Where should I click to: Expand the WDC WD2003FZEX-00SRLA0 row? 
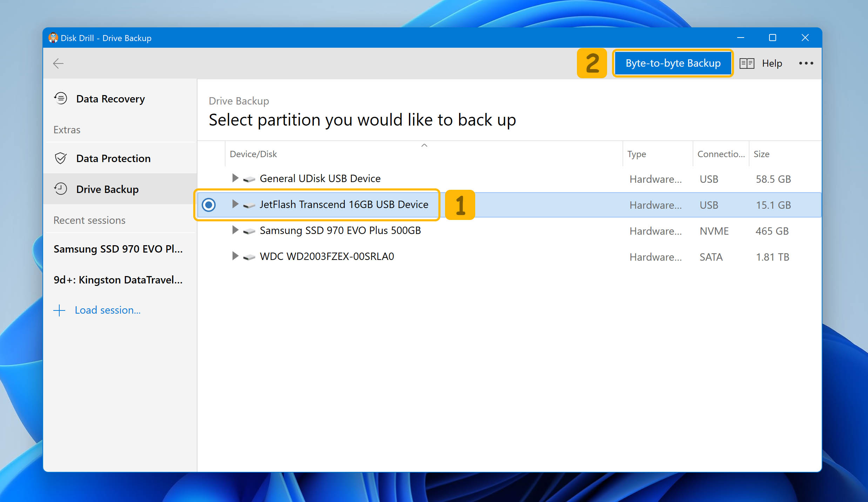[x=235, y=256]
